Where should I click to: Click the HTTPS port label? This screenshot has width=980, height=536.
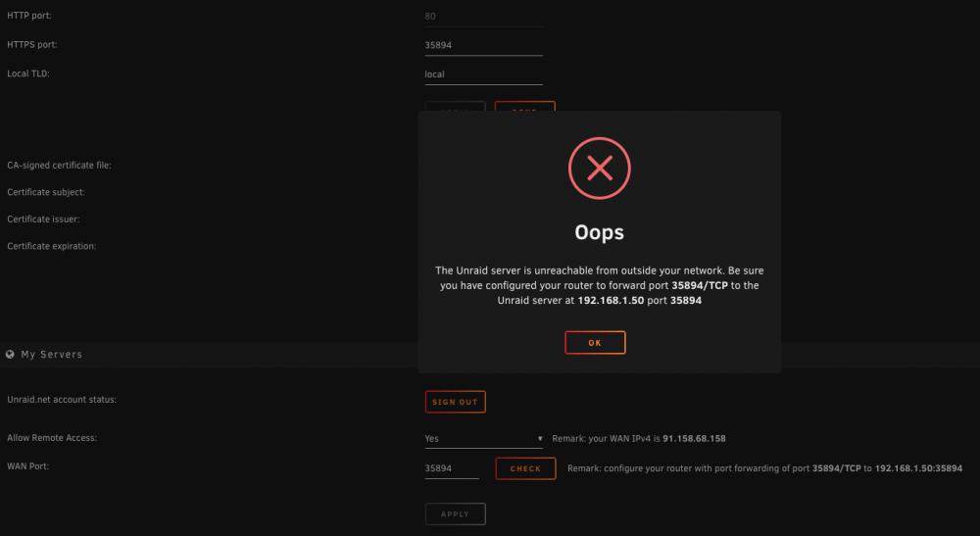point(32,45)
